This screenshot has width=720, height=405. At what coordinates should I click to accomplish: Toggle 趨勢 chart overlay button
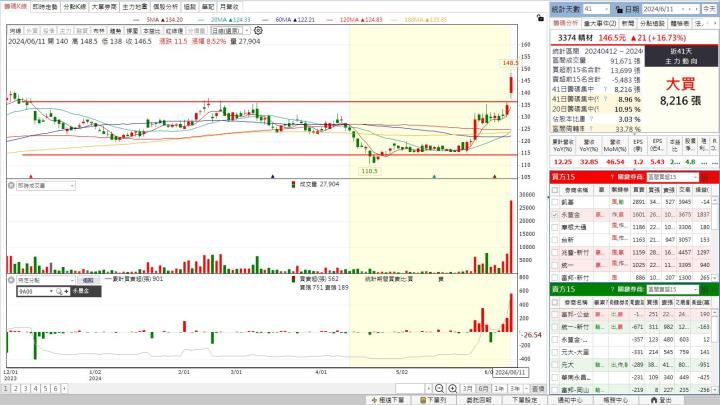click(x=115, y=31)
